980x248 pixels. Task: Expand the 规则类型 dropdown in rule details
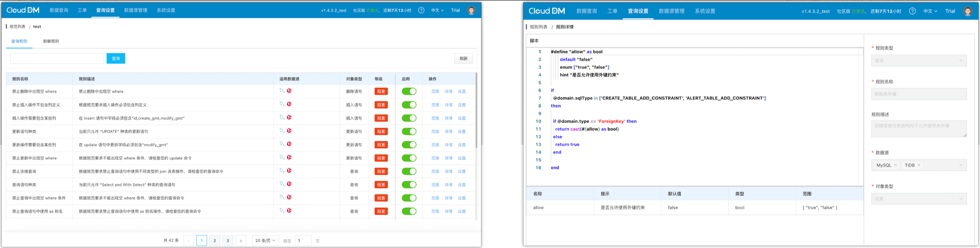919,60
